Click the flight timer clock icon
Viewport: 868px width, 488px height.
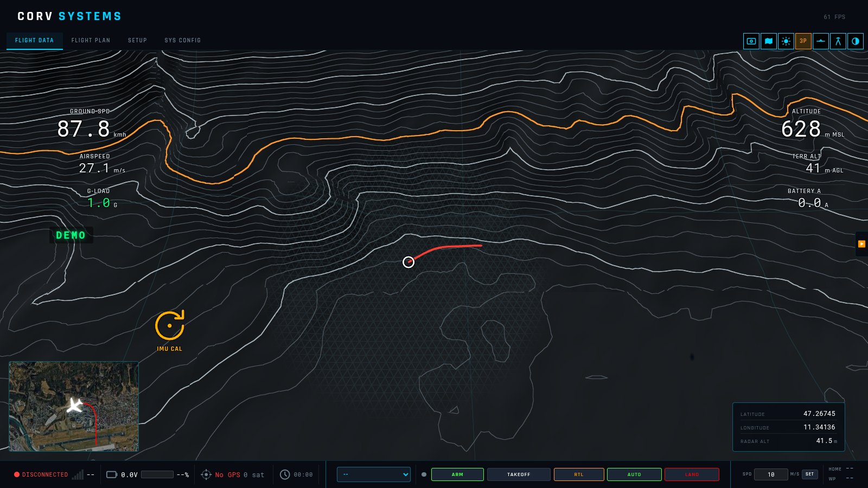coord(285,474)
